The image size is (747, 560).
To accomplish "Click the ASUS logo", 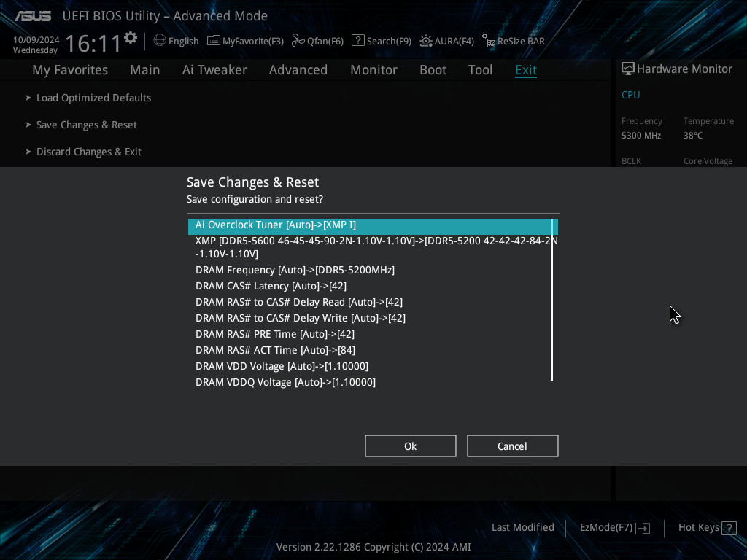I will point(33,16).
